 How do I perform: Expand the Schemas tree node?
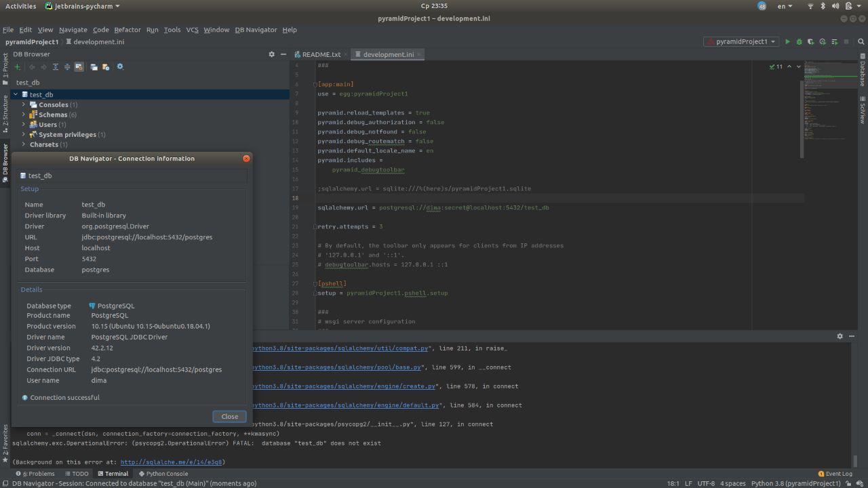[24, 115]
